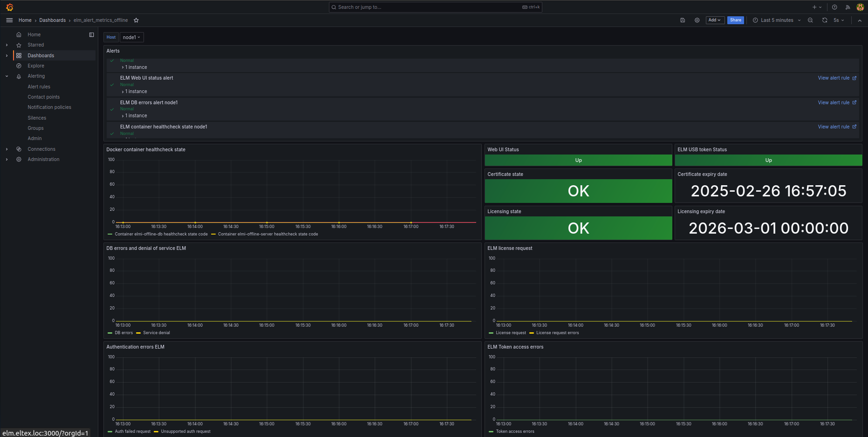Toggle the hamburger navigation menu
The image size is (868, 437).
tap(9, 20)
